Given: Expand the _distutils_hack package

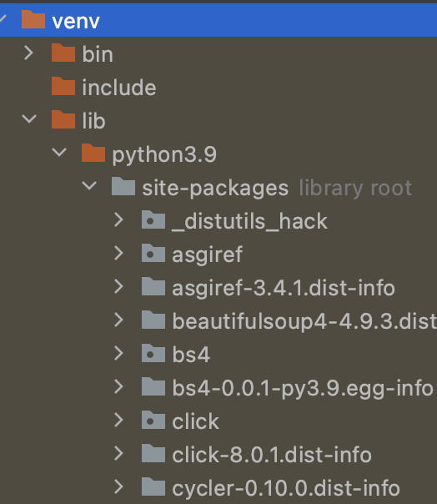Looking at the screenshot, I should coord(119,220).
